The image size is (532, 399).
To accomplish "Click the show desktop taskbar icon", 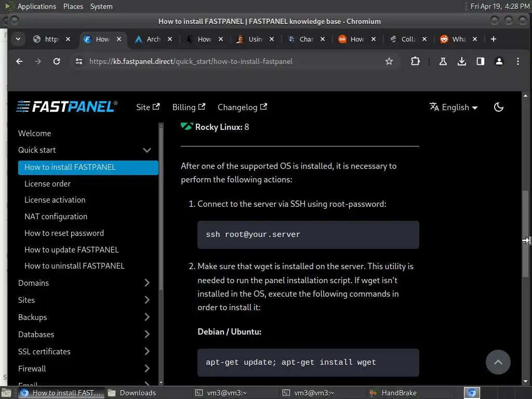I will click(x=6, y=393).
